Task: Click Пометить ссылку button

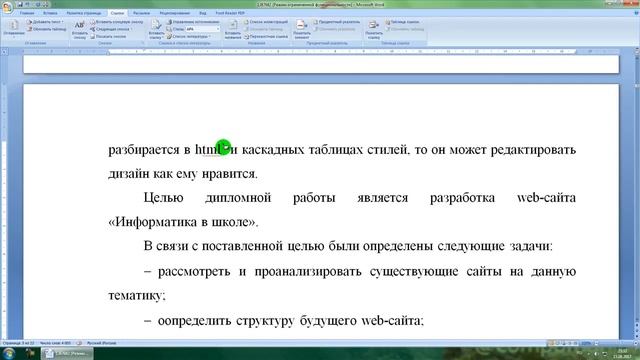Action: pyautogui.click(x=373, y=29)
